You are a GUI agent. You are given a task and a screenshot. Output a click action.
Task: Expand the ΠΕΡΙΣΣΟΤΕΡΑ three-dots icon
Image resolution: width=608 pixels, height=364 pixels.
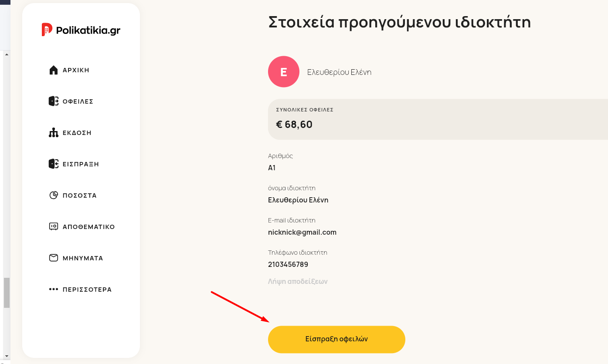[54, 289]
